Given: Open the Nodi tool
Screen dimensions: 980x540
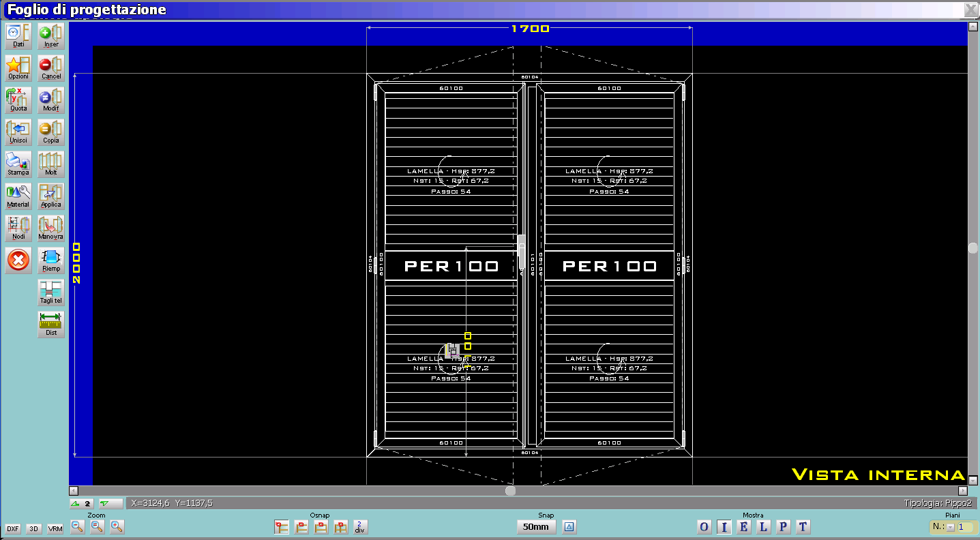Looking at the screenshot, I should click(x=18, y=228).
